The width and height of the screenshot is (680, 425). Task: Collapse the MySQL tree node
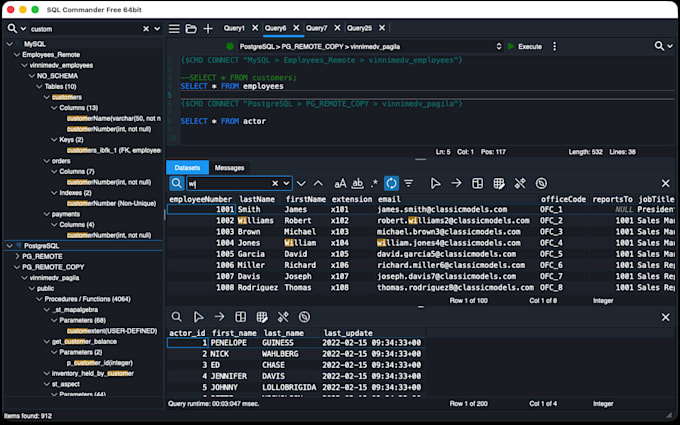10,44
